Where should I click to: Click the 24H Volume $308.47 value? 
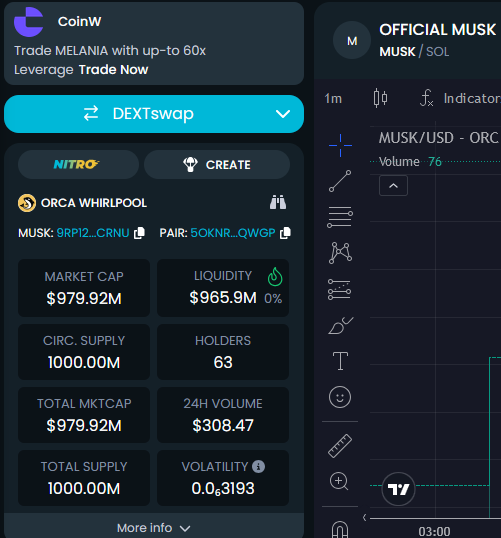[223, 425]
